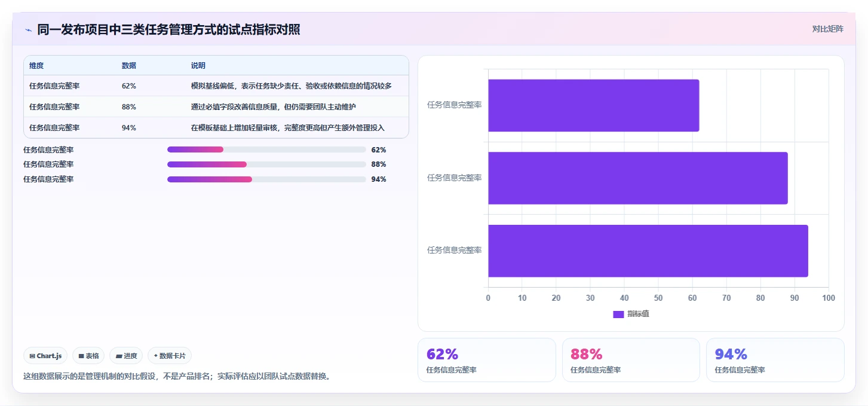This screenshot has height=406, width=868.
Task: Click the 表格 chip
Action: [88, 356]
